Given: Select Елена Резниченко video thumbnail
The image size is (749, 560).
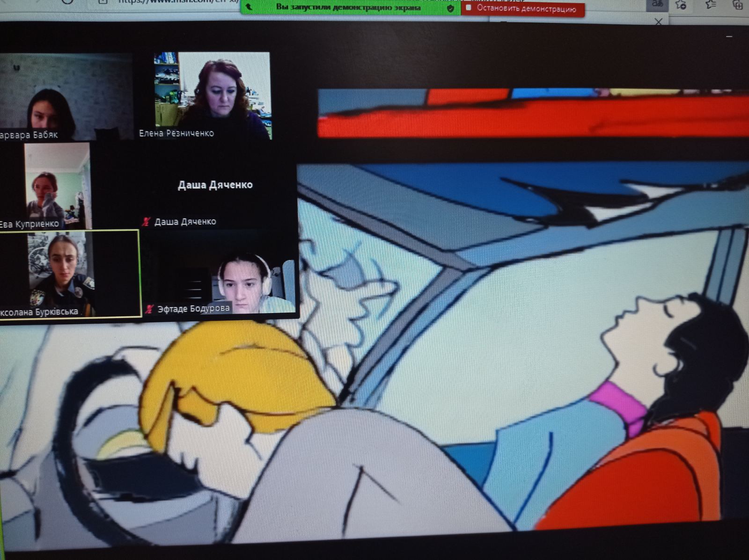Looking at the screenshot, I should tap(212, 95).
